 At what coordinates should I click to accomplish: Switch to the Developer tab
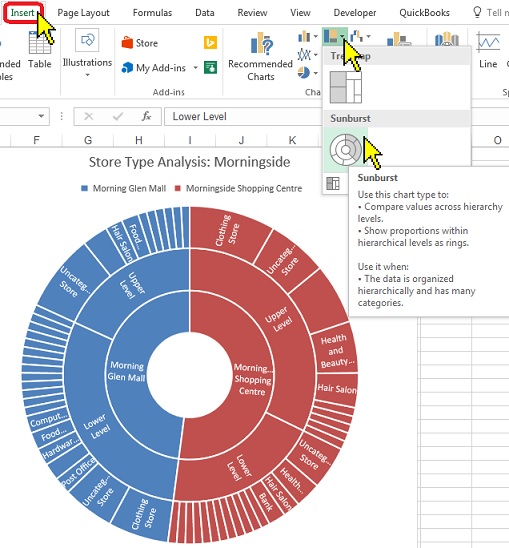click(354, 13)
